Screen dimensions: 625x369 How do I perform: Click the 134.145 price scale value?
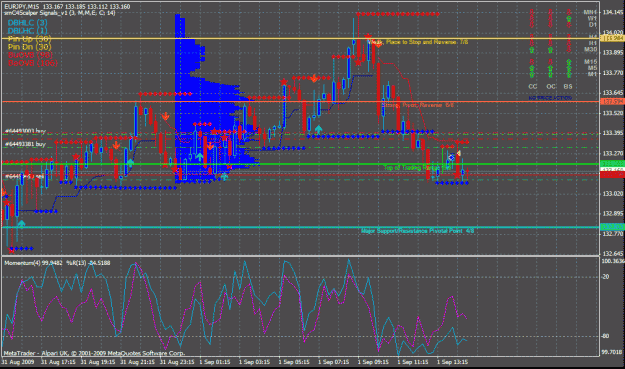[613, 12]
